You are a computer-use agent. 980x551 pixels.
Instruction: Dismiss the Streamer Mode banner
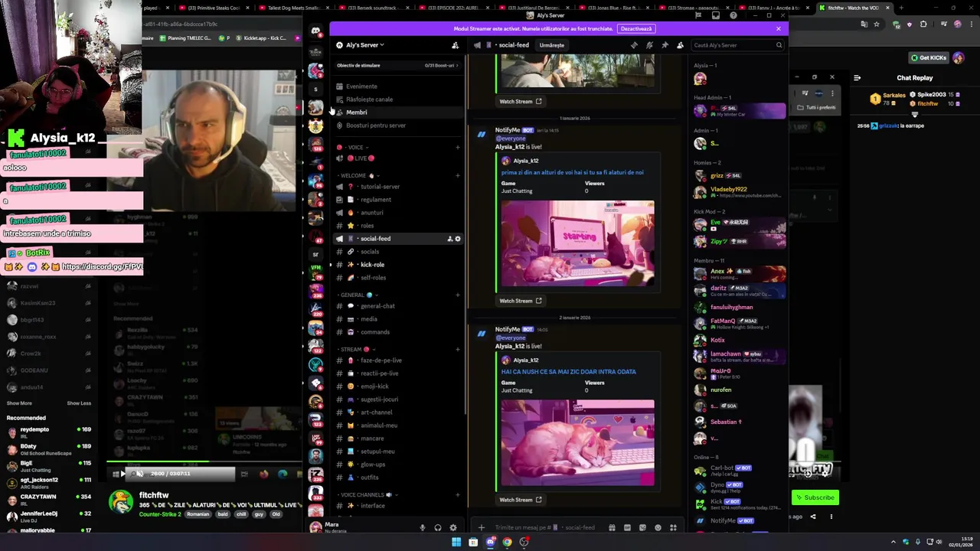coord(779,29)
